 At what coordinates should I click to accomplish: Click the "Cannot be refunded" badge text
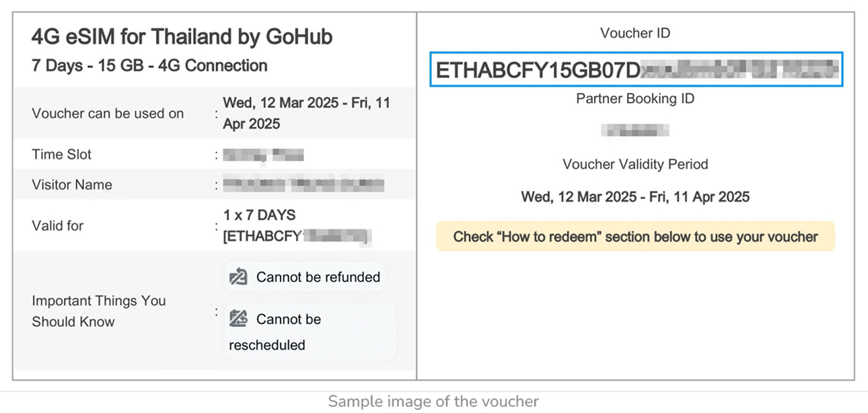pyautogui.click(x=318, y=277)
